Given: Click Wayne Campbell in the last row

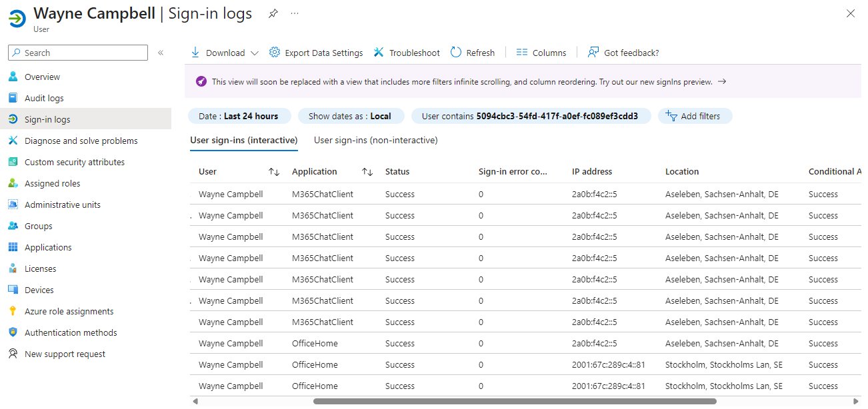Looking at the screenshot, I should point(231,386).
